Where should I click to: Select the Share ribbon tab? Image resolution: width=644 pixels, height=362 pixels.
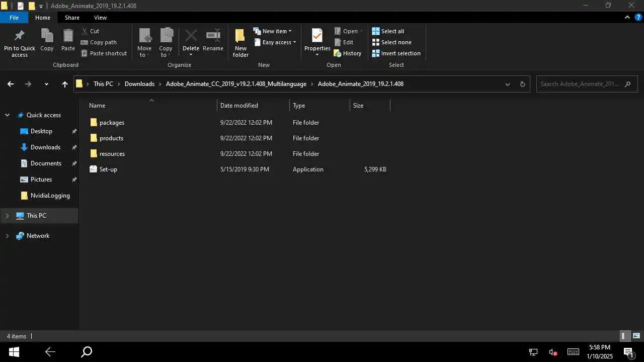(x=72, y=18)
